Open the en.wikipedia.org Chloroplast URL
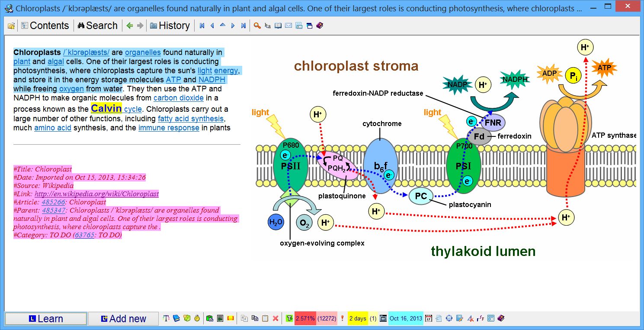Image resolution: width=644 pixels, height=330 pixels. pyautogui.click(x=96, y=194)
